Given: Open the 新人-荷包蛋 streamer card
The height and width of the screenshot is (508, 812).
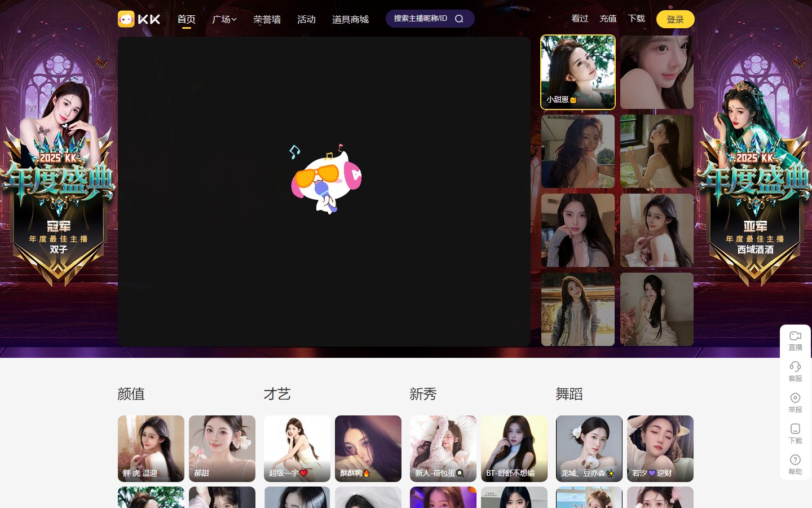Looking at the screenshot, I should pos(443,449).
